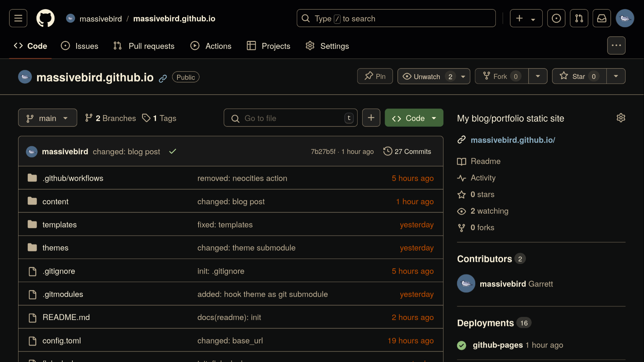The height and width of the screenshot is (362, 644).
Task: Toggle Star on this repository
Action: pyautogui.click(x=579, y=76)
